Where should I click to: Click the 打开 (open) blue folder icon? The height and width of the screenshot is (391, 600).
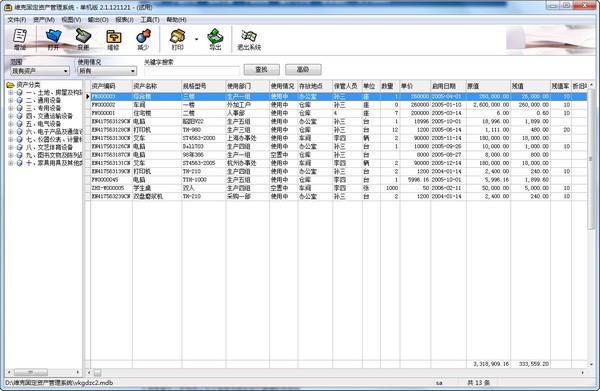[x=53, y=36]
